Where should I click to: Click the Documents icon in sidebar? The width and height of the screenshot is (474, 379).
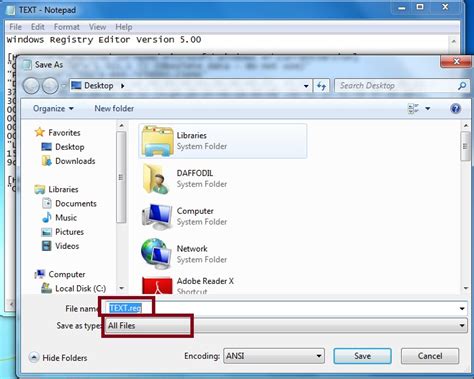tap(47, 203)
